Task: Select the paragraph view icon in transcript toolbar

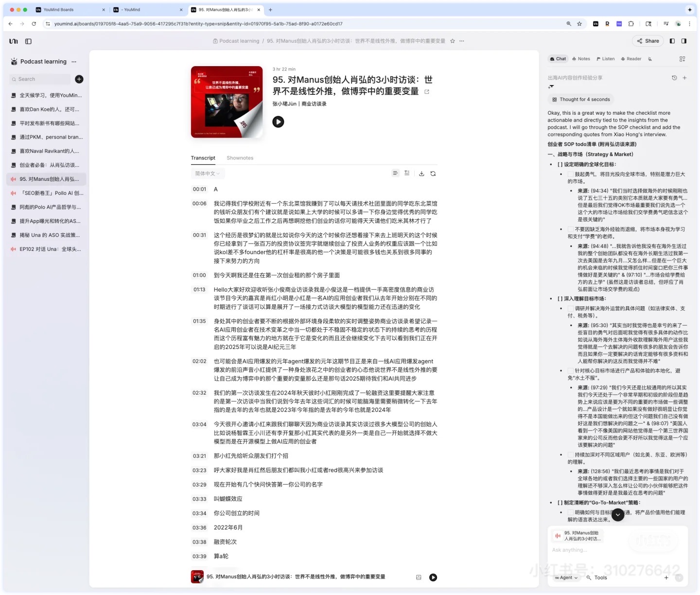Action: pos(395,173)
